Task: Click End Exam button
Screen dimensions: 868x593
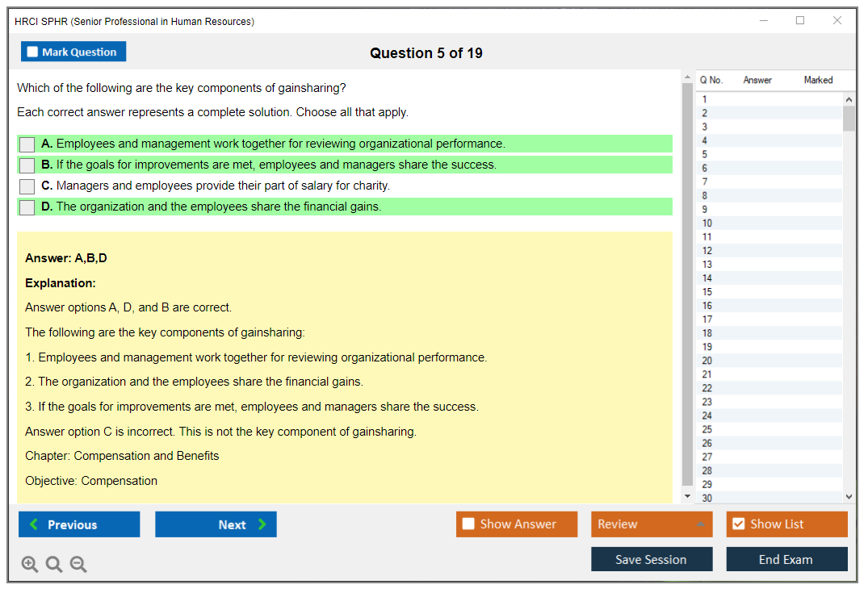Action: coord(786,559)
